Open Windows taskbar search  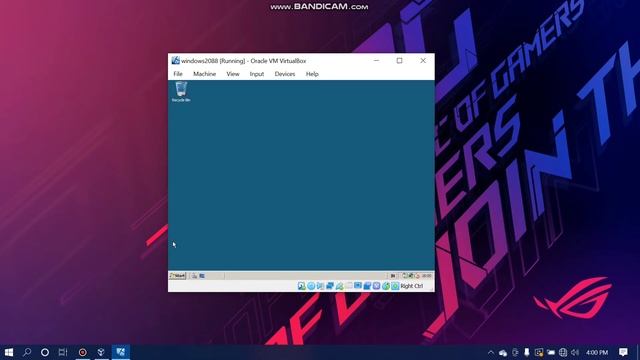click(x=27, y=352)
